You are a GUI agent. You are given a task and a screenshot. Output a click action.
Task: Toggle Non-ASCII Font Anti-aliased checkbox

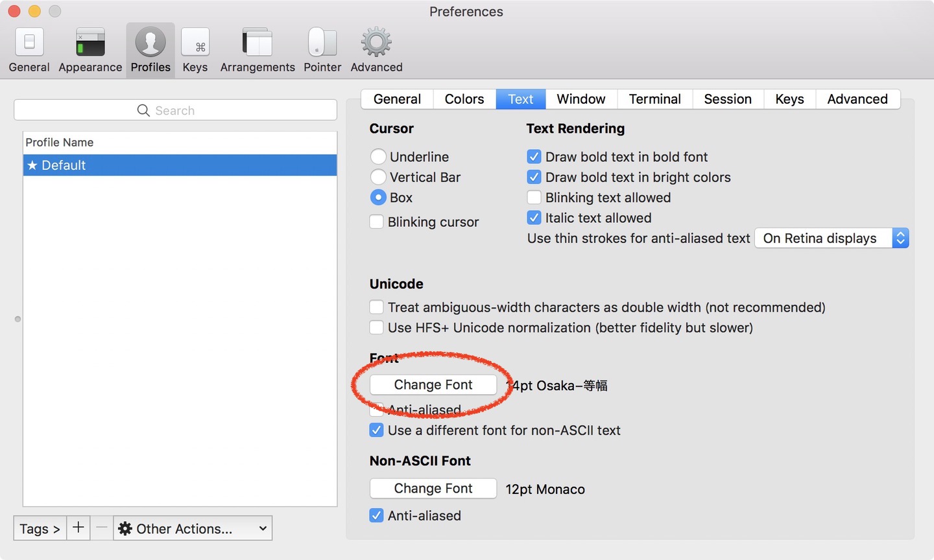click(x=376, y=515)
